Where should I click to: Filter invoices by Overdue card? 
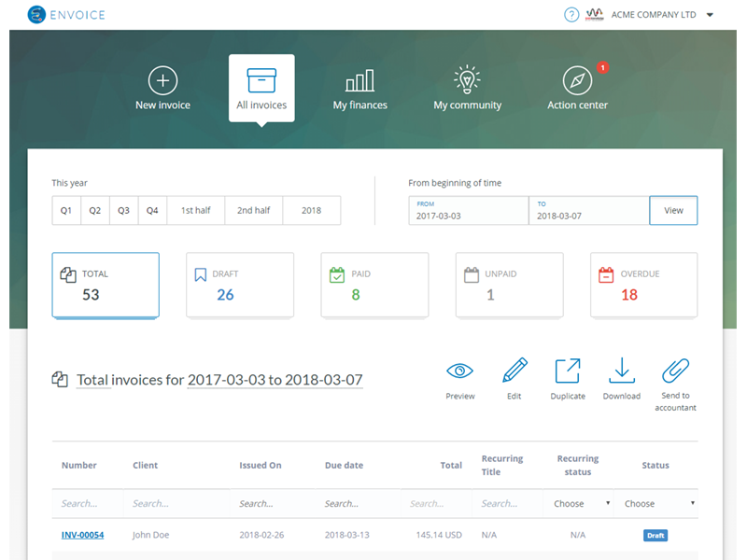643,285
